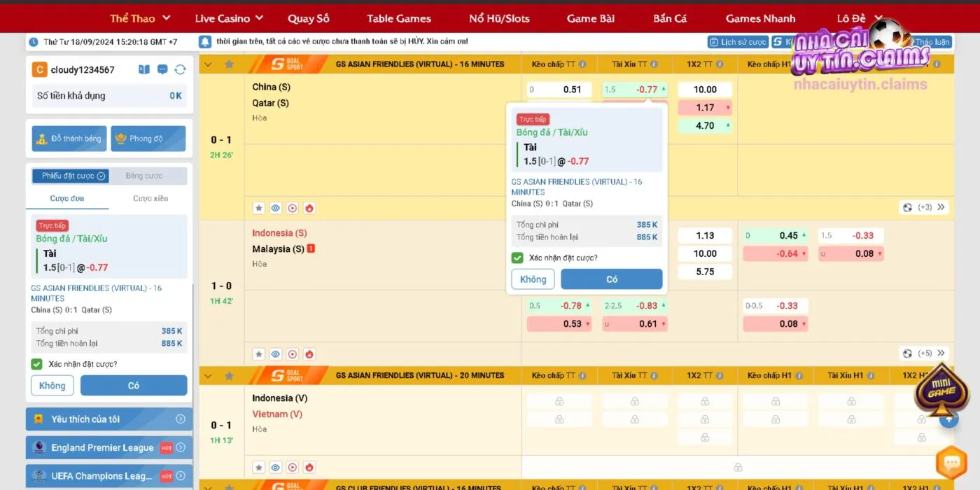
Task: Click the play live-stream circle icon
Action: [x=293, y=208]
